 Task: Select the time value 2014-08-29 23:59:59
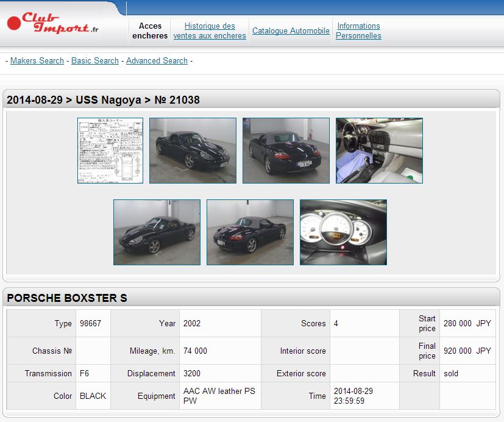tap(353, 396)
